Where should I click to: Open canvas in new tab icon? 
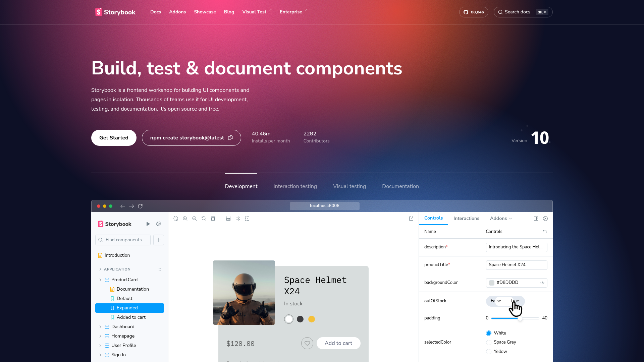(x=411, y=219)
